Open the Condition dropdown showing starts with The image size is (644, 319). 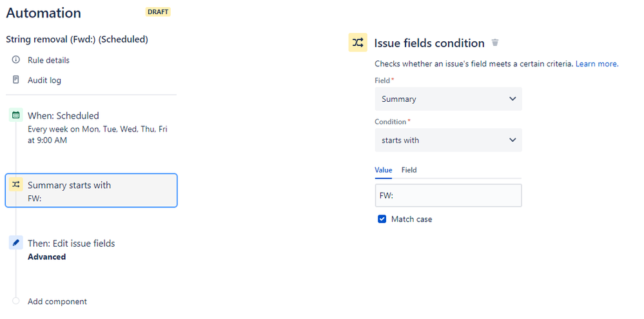pyautogui.click(x=448, y=140)
